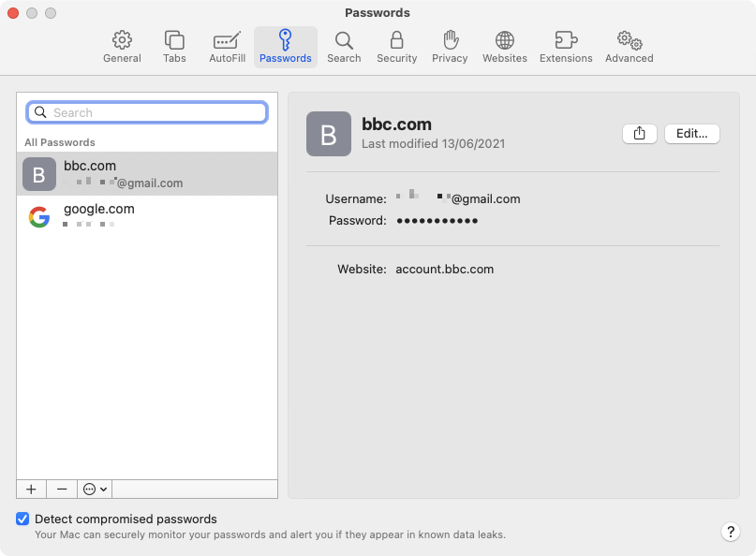
Task: Reveal the hidden password dots
Action: coord(437,221)
